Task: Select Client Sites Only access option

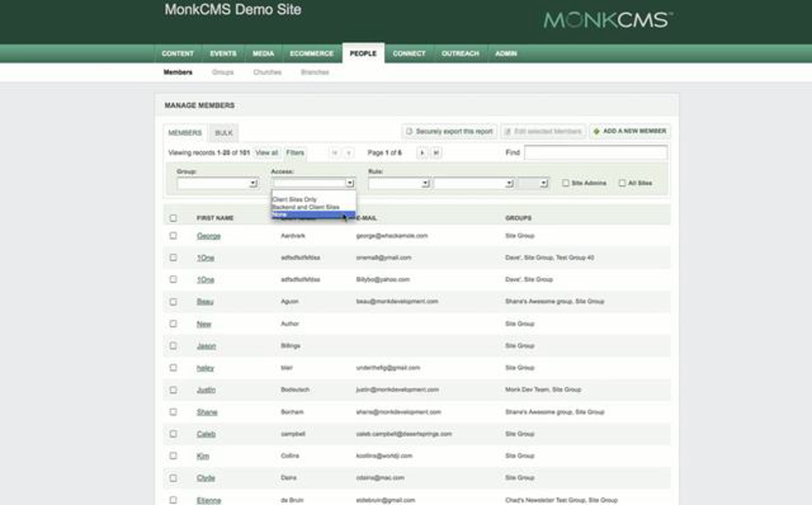Action: coord(295,200)
